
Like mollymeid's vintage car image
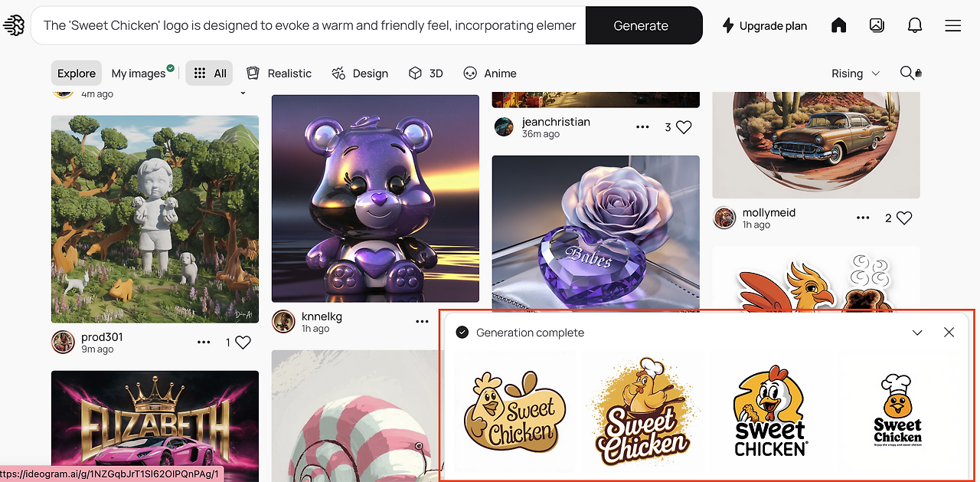[904, 218]
